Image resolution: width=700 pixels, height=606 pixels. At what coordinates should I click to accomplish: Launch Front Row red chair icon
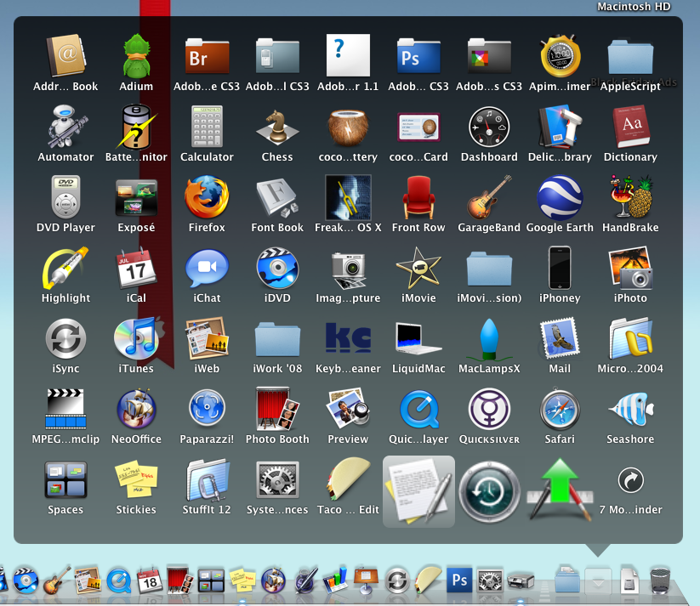(x=418, y=197)
